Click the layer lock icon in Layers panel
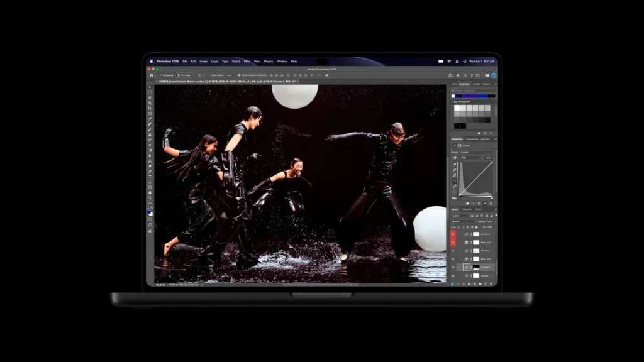This screenshot has height=362, width=644. (477, 228)
